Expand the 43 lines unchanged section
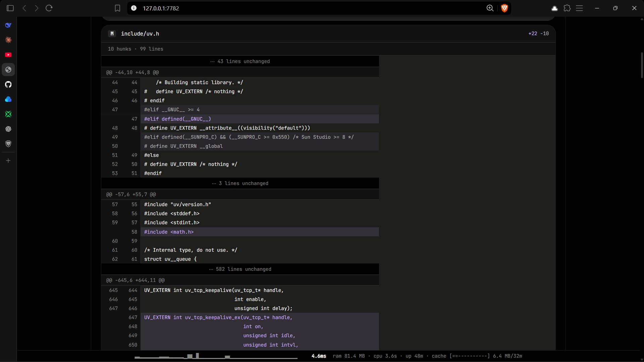This screenshot has width=644, height=362. pos(240,61)
